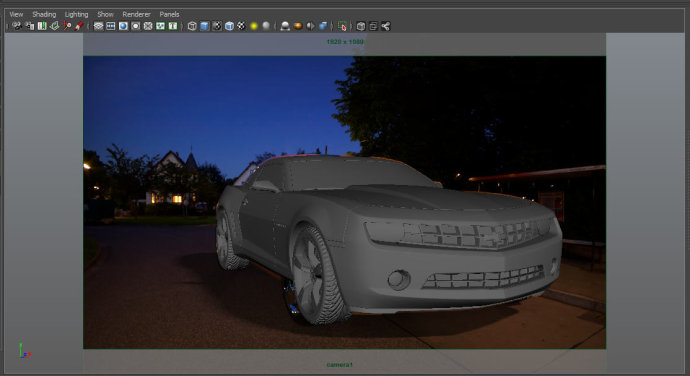This screenshot has height=376, width=690.
Task: Toggle the Gate Mask display
Action: point(136,26)
